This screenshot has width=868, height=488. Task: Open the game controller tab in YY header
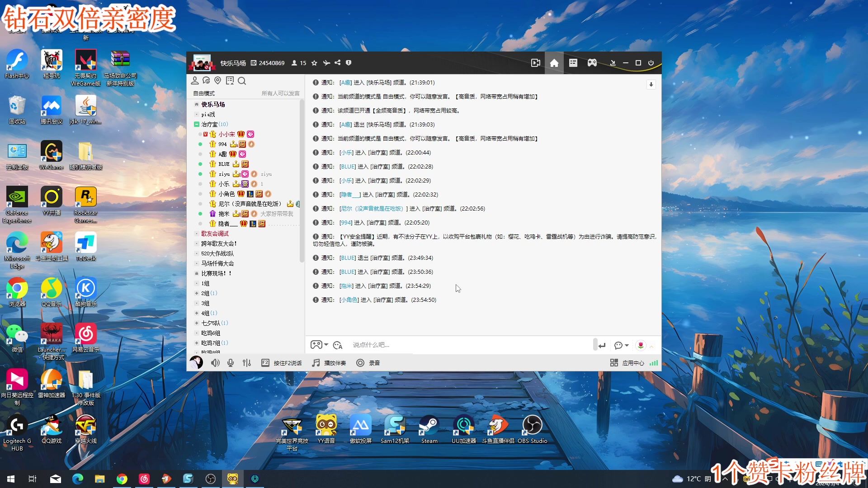coord(592,63)
